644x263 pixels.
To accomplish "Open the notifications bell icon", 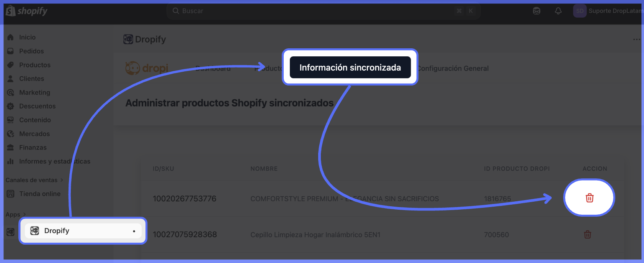I will (558, 11).
